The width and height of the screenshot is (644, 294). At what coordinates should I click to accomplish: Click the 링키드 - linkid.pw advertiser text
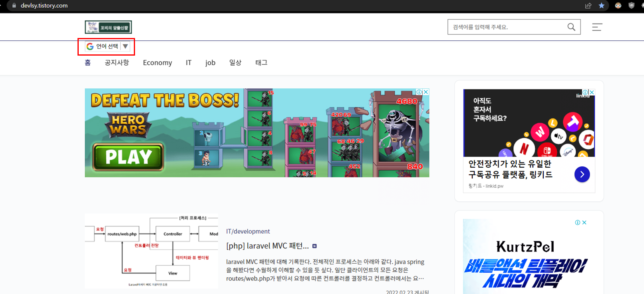486,186
